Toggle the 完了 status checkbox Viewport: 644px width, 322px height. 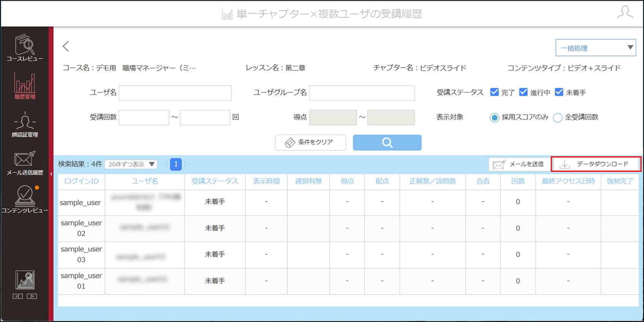[x=494, y=92]
